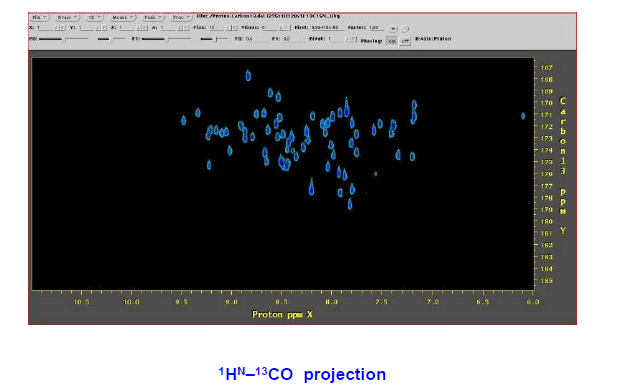Increase Minus levels with up arrow

[282, 28]
